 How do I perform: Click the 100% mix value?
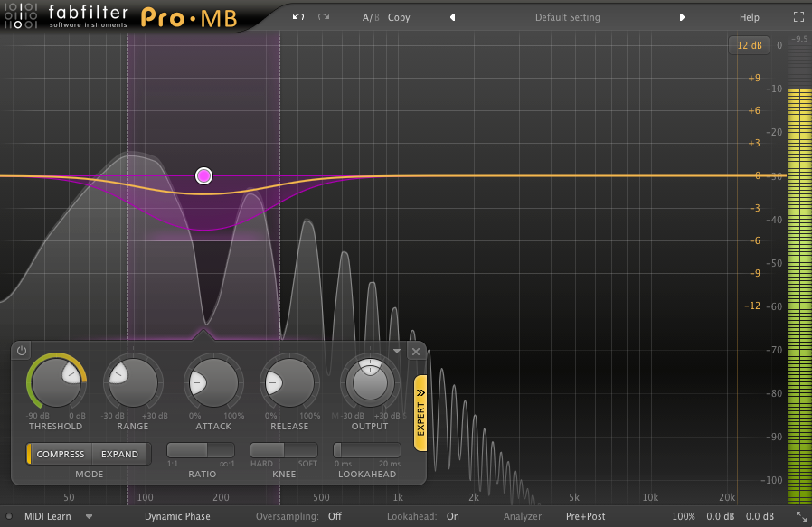pyautogui.click(x=684, y=516)
